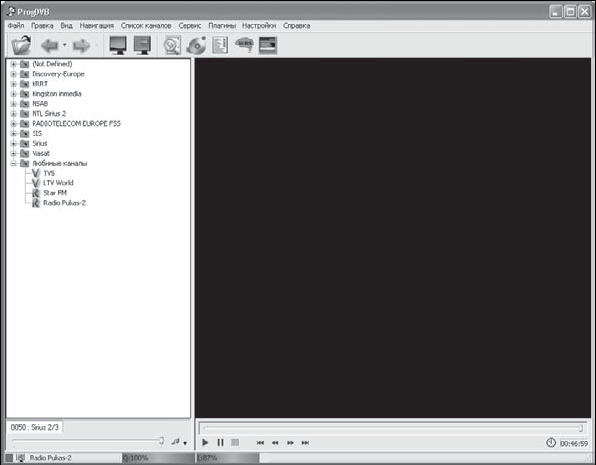
Task: Click the forward arrow navigation icon
Action: pyautogui.click(x=81, y=46)
